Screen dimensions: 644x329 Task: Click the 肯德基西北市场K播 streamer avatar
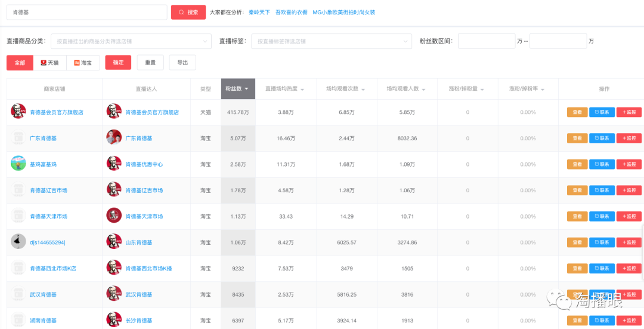coord(114,268)
